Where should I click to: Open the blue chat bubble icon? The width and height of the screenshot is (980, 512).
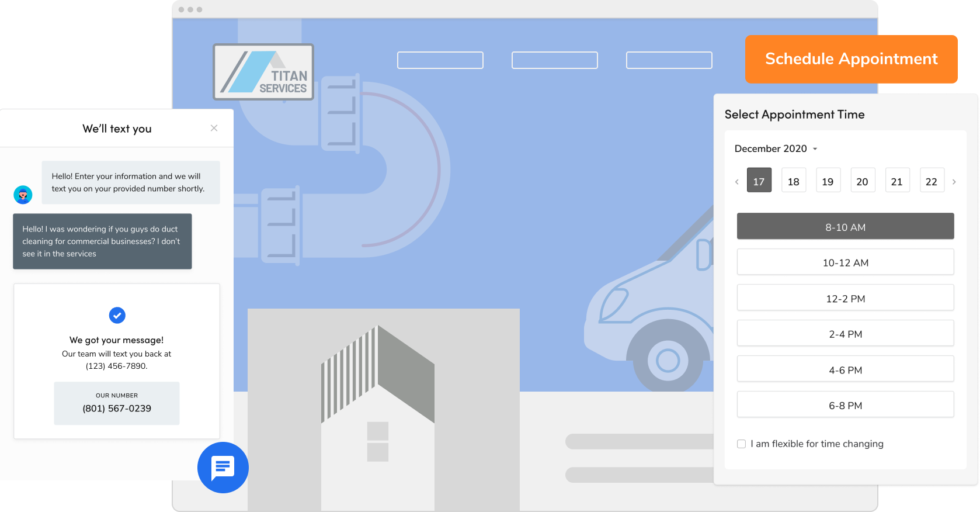click(x=223, y=468)
